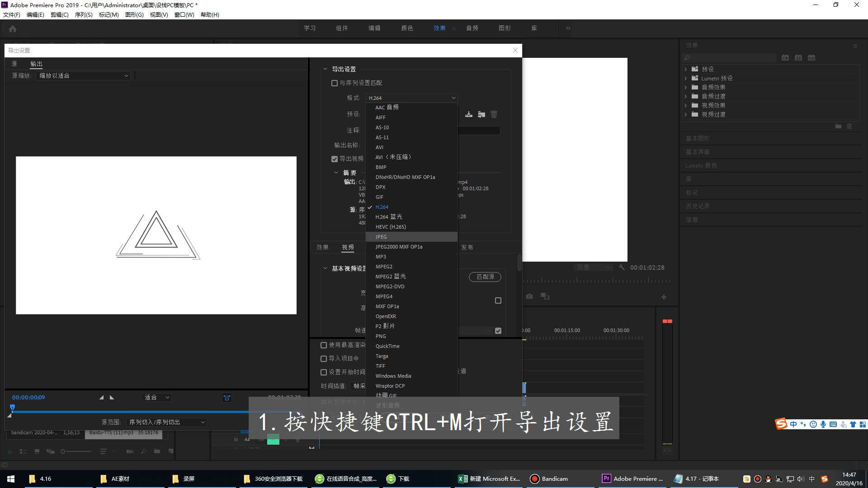Click Match Source button
868x488 pixels.
tap(485, 277)
